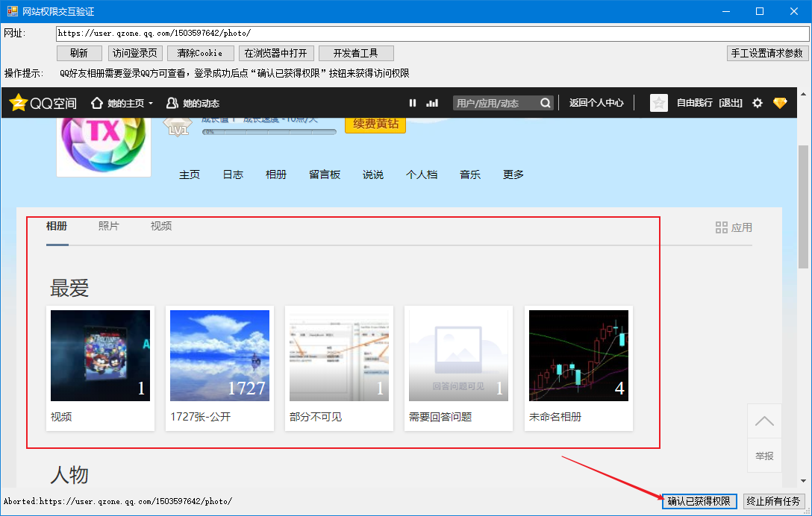The height and width of the screenshot is (516, 812).
Task: Open the 视频 album thumbnail
Action: (x=101, y=356)
